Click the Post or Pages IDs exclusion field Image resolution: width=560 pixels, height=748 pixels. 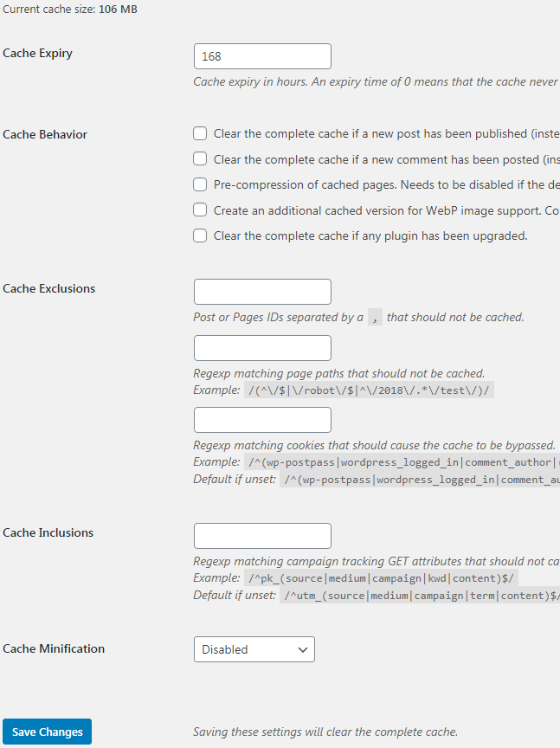pos(262,291)
